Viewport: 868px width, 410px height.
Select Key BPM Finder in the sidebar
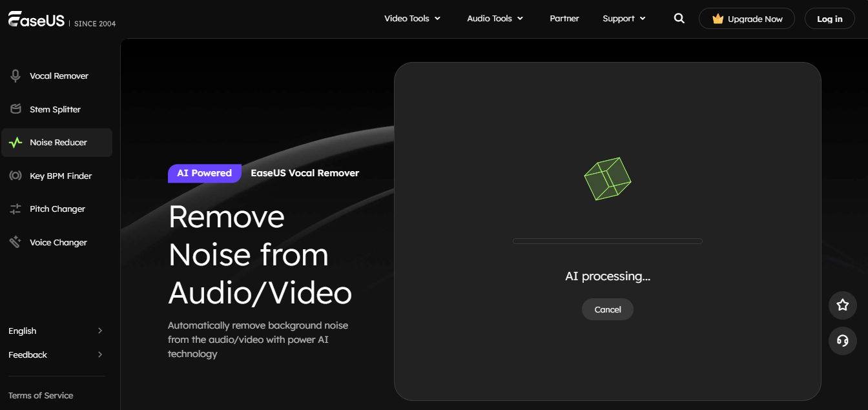coord(57,176)
